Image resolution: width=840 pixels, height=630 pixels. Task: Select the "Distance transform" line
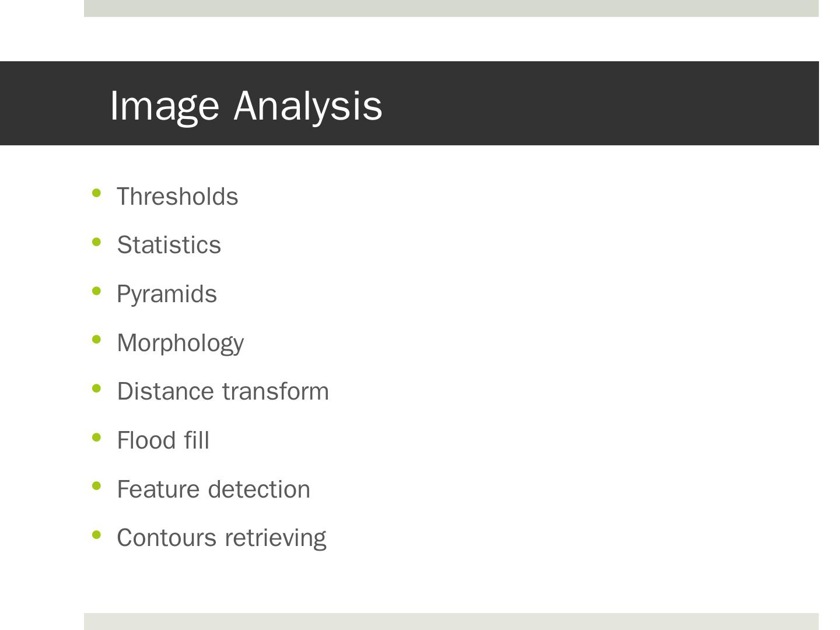point(223,391)
